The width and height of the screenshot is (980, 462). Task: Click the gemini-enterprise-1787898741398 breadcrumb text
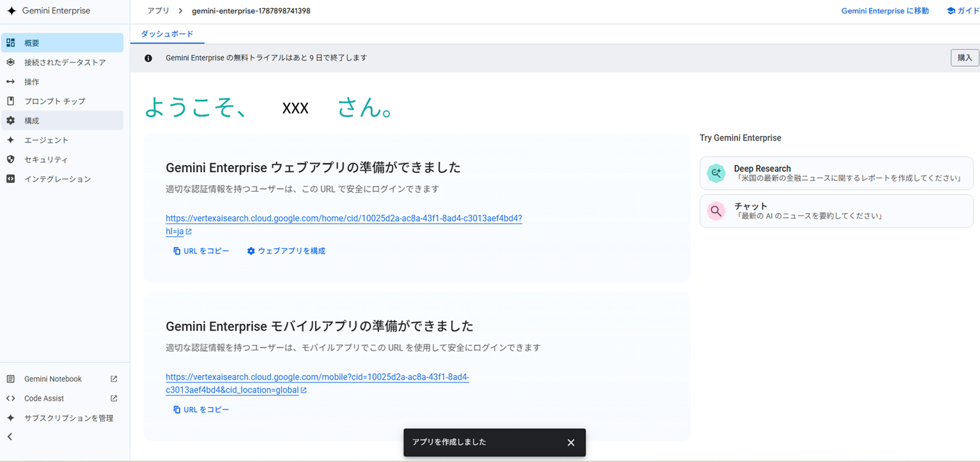(251, 11)
